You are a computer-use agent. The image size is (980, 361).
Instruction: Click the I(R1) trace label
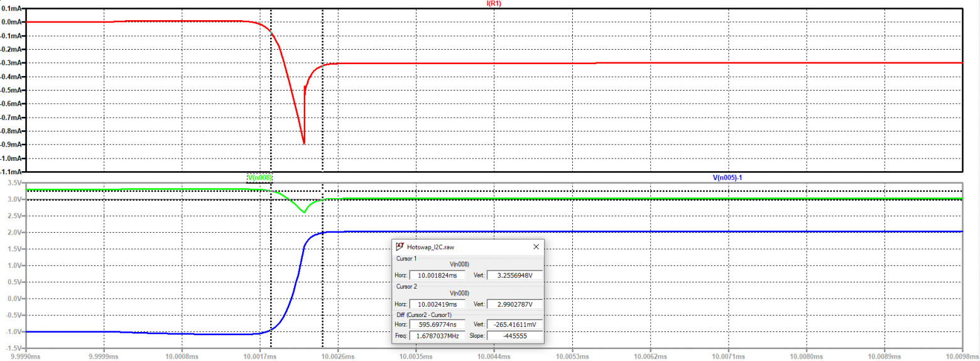(494, 4)
